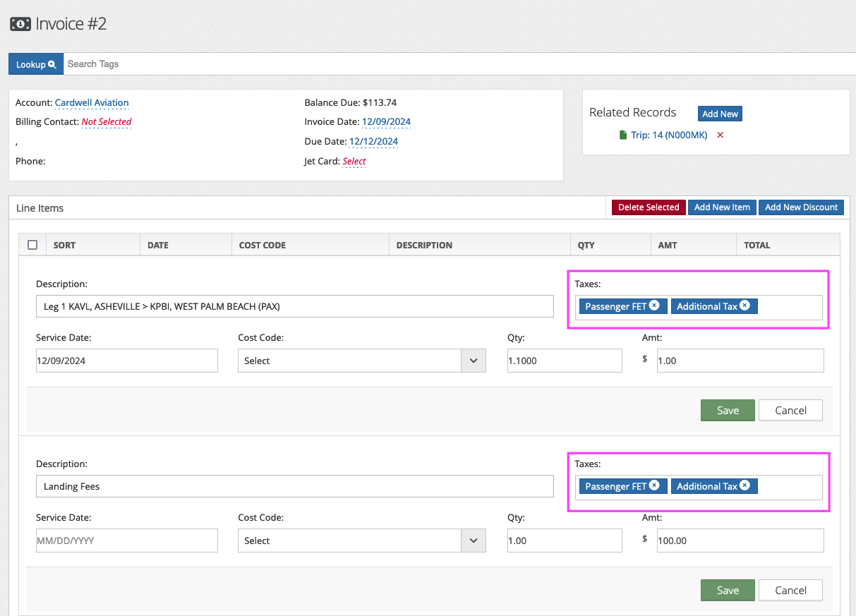Viewport: 856px width, 616px height.
Task: Click the green document icon beside Trip: 14
Action: point(622,135)
